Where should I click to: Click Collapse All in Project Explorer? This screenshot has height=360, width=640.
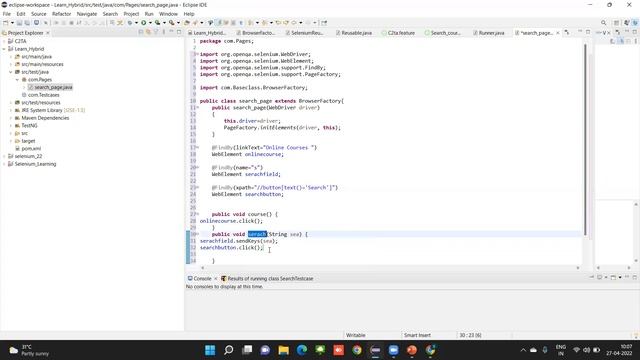click(141, 32)
